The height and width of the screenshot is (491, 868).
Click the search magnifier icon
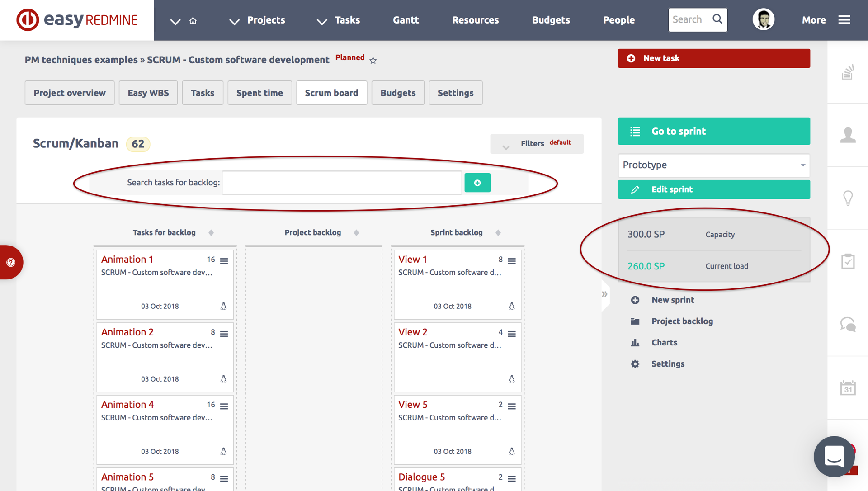717,19
